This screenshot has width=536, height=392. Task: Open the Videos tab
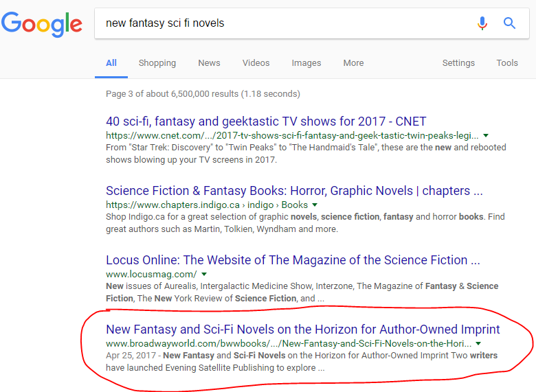point(256,63)
